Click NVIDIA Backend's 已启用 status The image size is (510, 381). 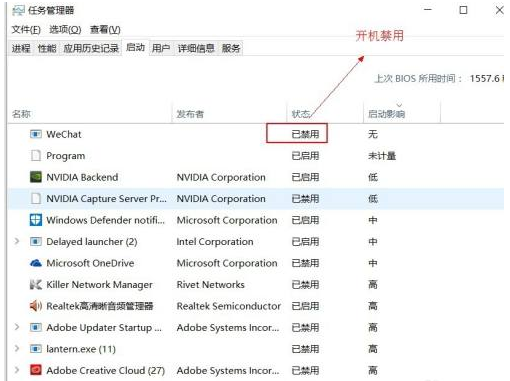point(305,177)
